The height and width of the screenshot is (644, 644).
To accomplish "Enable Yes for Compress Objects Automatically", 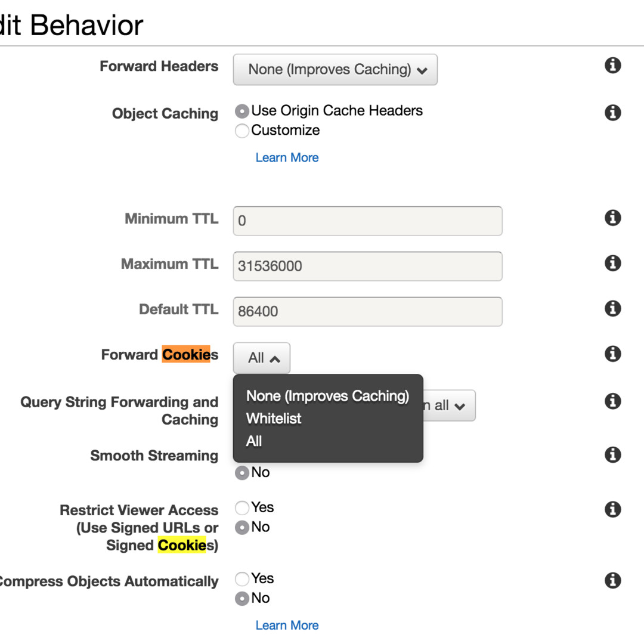I will coord(242,578).
